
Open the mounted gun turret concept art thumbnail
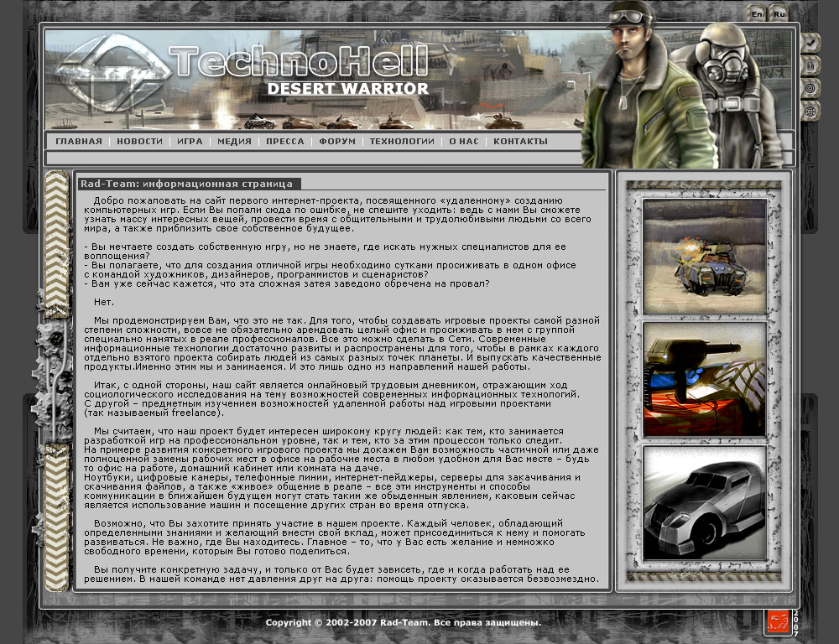pos(704,379)
